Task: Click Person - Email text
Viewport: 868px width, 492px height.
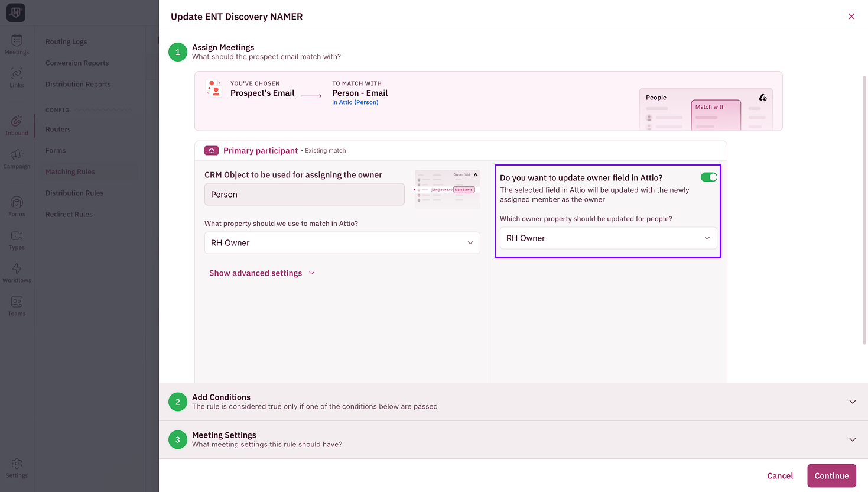Action: pyautogui.click(x=360, y=93)
